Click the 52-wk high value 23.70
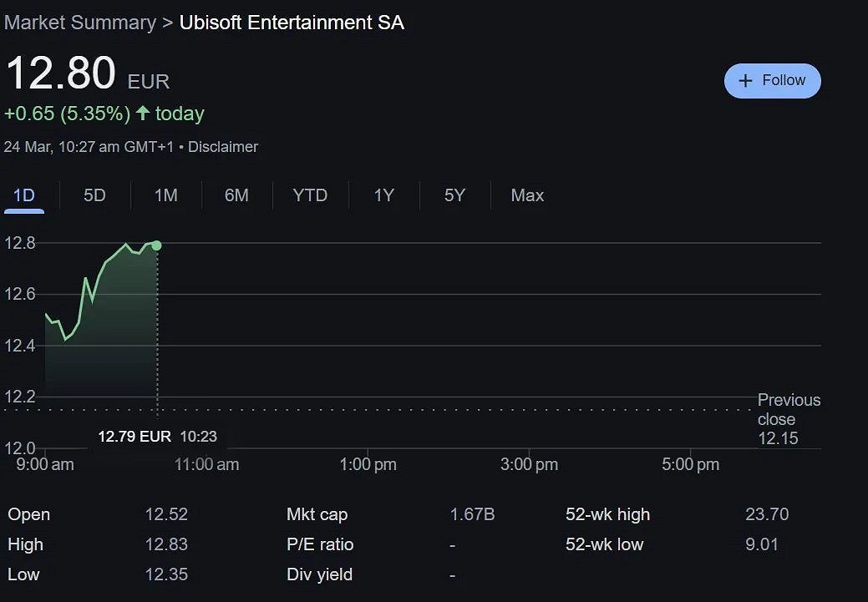868x602 pixels. coord(767,514)
